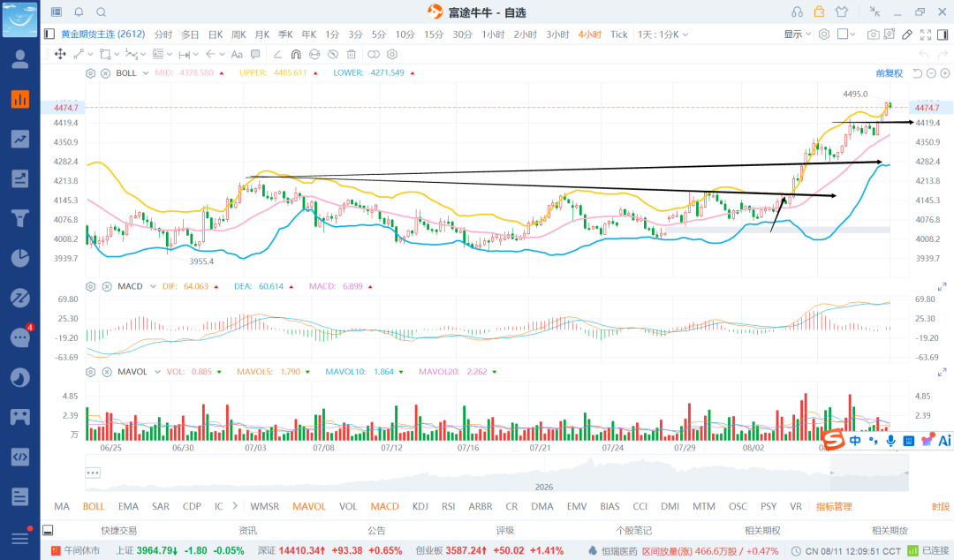Open the text annotation tool (Aa)

[237, 54]
